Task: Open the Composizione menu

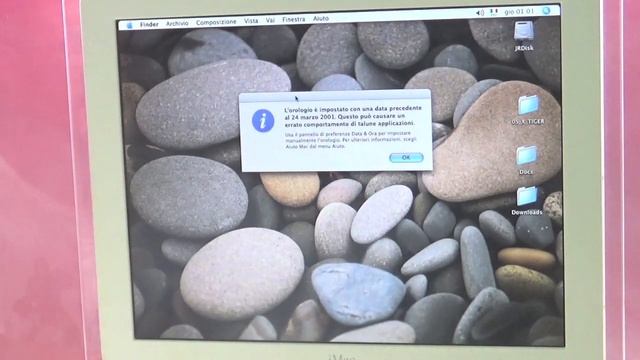Action: [x=216, y=22]
